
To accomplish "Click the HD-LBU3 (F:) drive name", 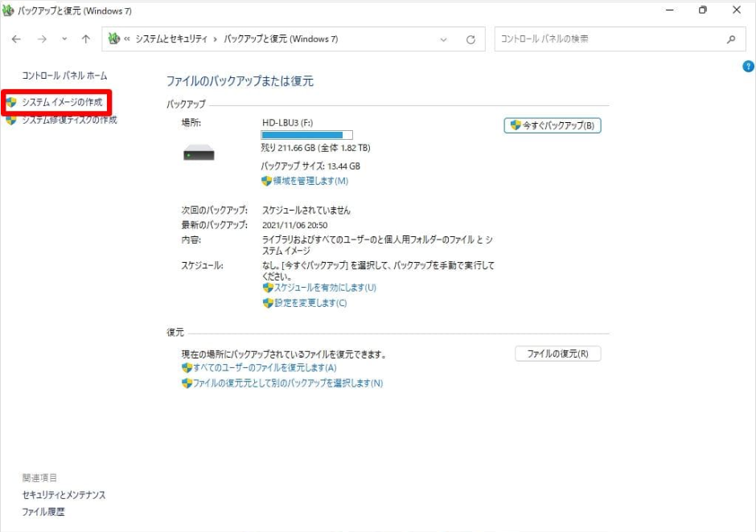I will 287,123.
